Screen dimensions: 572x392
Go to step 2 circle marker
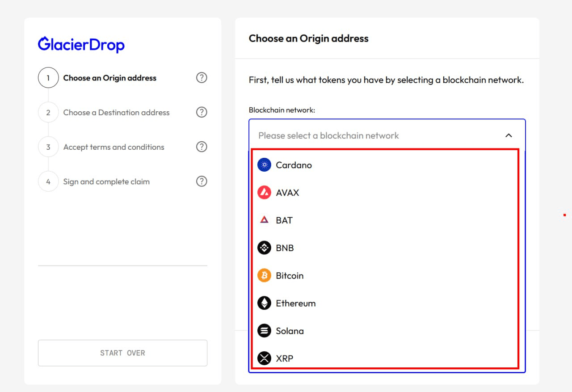point(48,112)
